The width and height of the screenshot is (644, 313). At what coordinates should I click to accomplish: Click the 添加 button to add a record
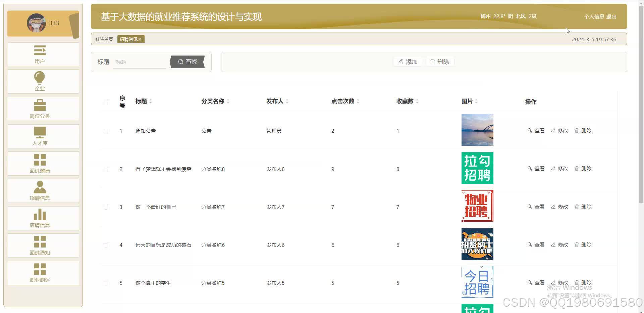(x=408, y=61)
